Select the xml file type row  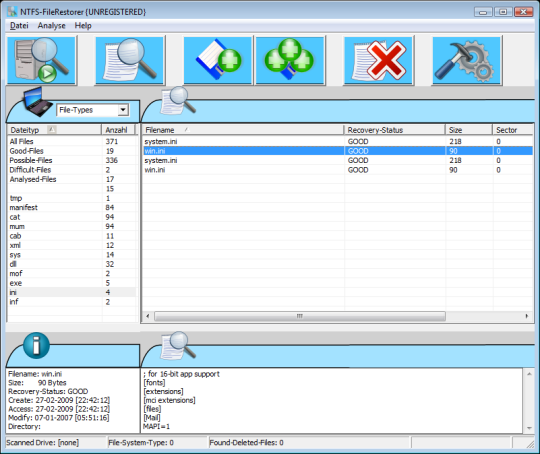point(72,245)
